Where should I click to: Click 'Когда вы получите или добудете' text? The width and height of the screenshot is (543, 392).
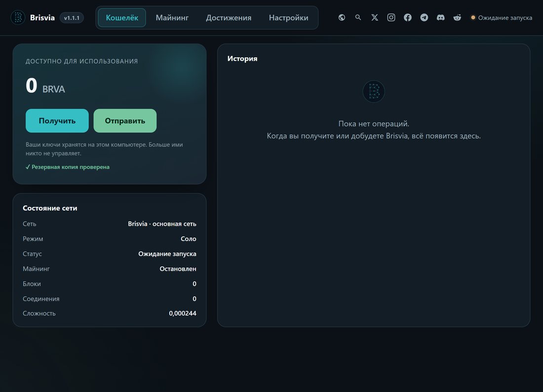pos(374,136)
